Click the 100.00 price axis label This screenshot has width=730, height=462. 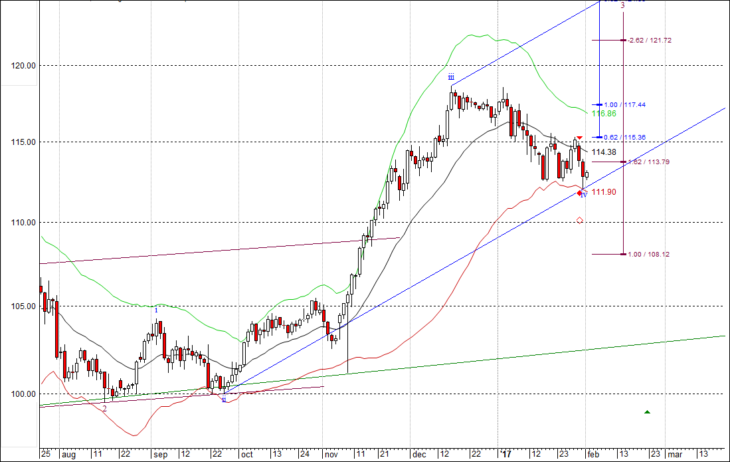tap(24, 394)
